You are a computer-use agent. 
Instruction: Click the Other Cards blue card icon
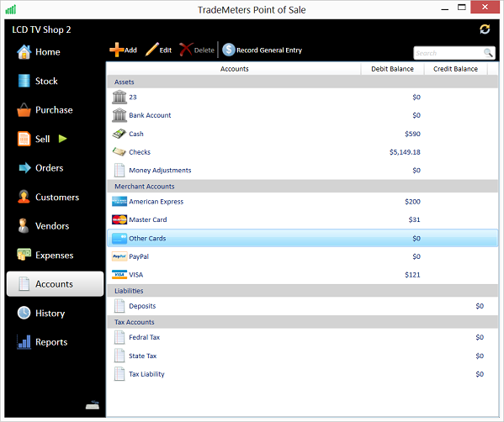click(x=119, y=238)
